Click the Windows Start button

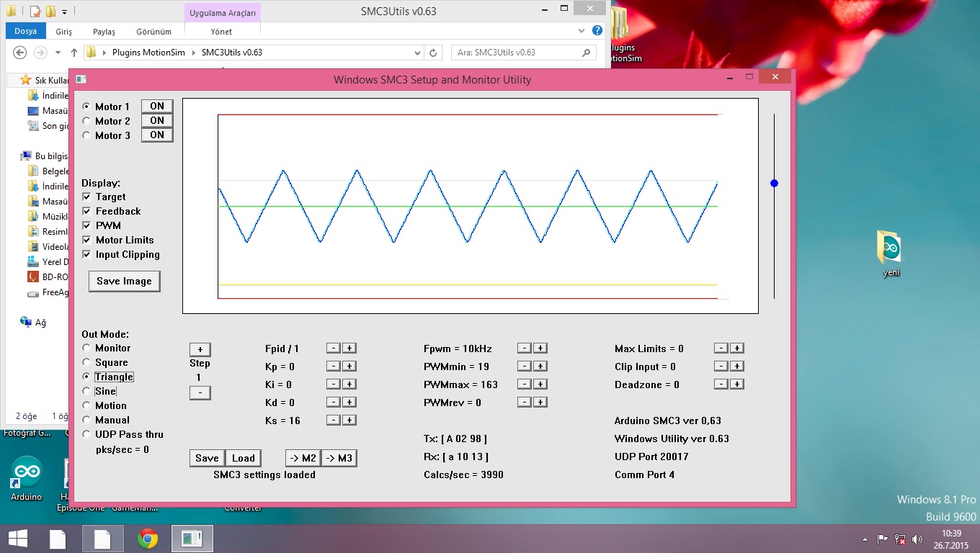click(x=17, y=539)
